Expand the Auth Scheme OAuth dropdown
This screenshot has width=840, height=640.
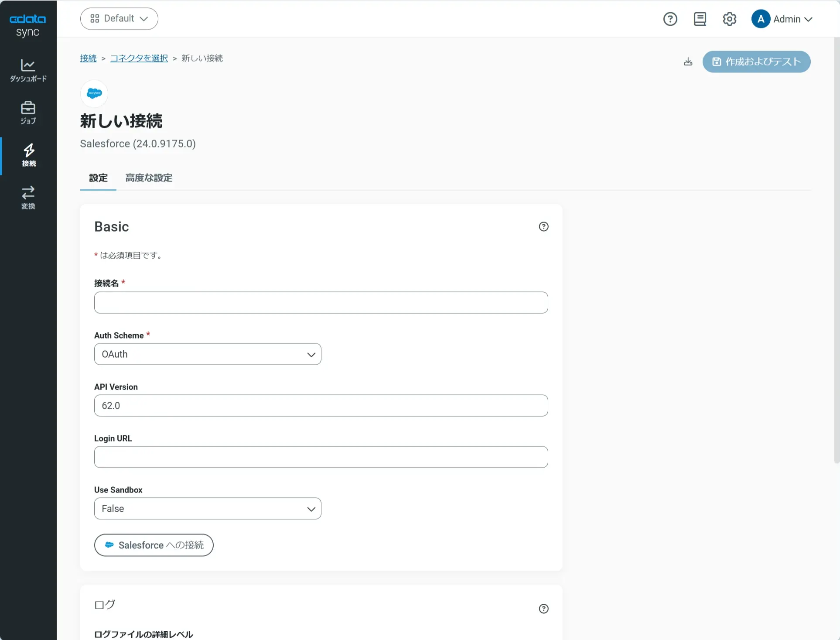[208, 354]
